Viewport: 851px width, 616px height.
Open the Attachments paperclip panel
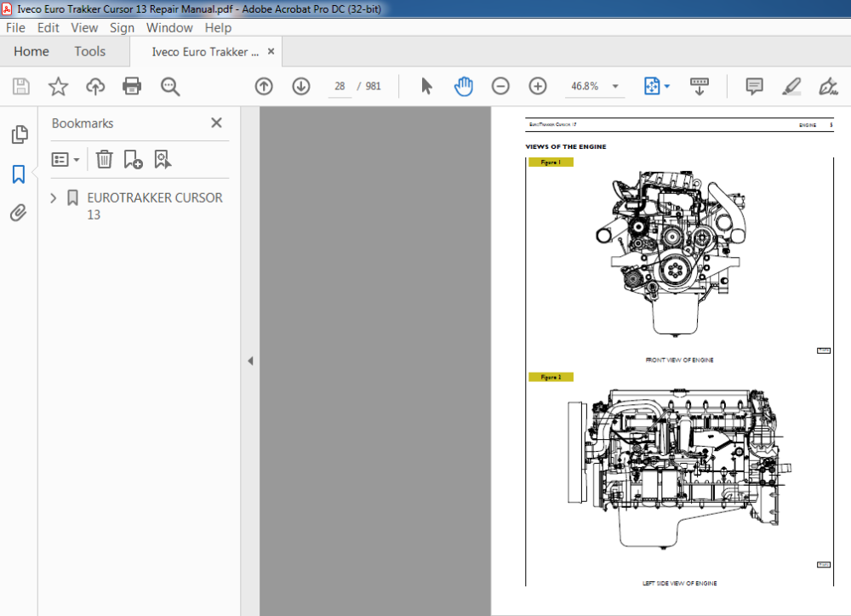tap(19, 213)
